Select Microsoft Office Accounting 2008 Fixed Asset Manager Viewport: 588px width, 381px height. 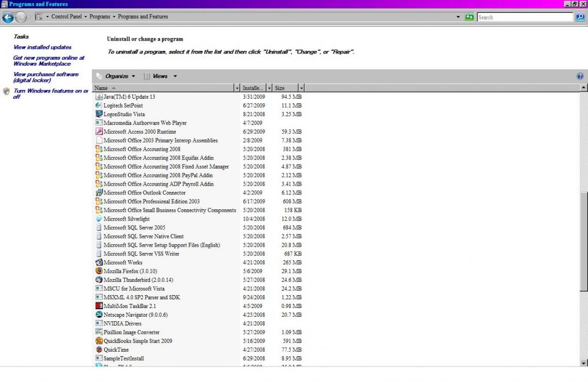pos(199,167)
